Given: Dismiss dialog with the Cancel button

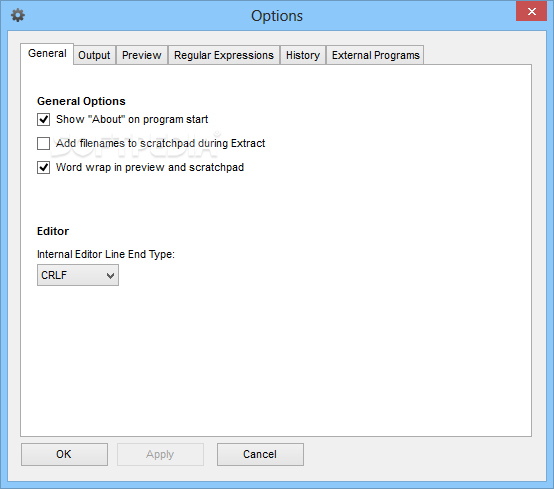Looking at the screenshot, I should click(260, 454).
